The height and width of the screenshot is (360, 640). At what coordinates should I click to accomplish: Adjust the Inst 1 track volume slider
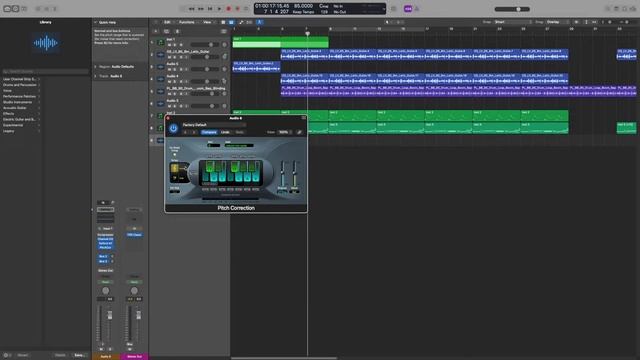[x=205, y=45]
